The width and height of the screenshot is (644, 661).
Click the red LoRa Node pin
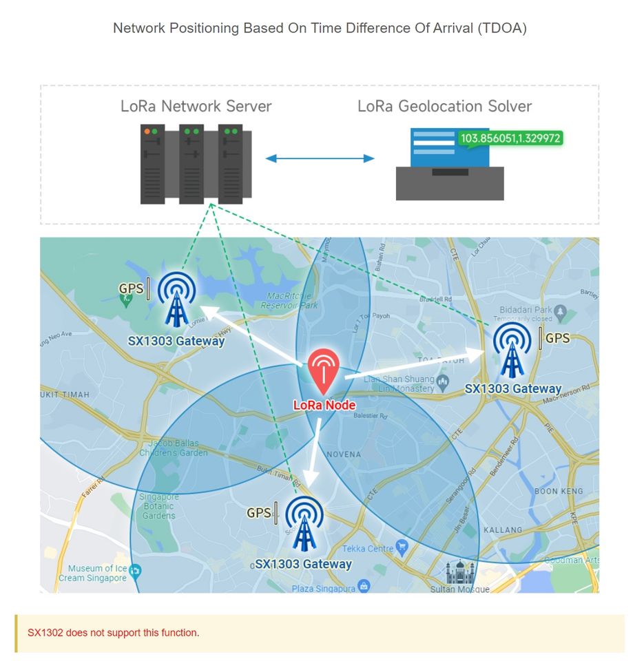point(324,371)
